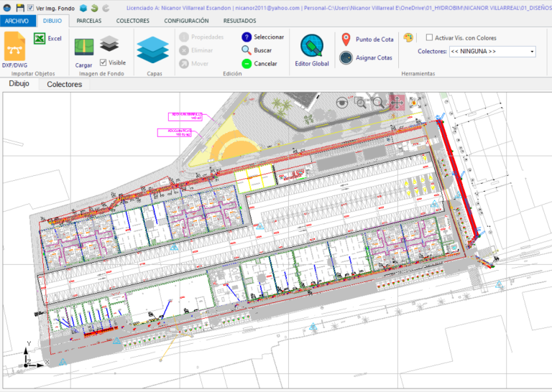
Task: Load a background image with Cargar
Action: pyautogui.click(x=83, y=52)
